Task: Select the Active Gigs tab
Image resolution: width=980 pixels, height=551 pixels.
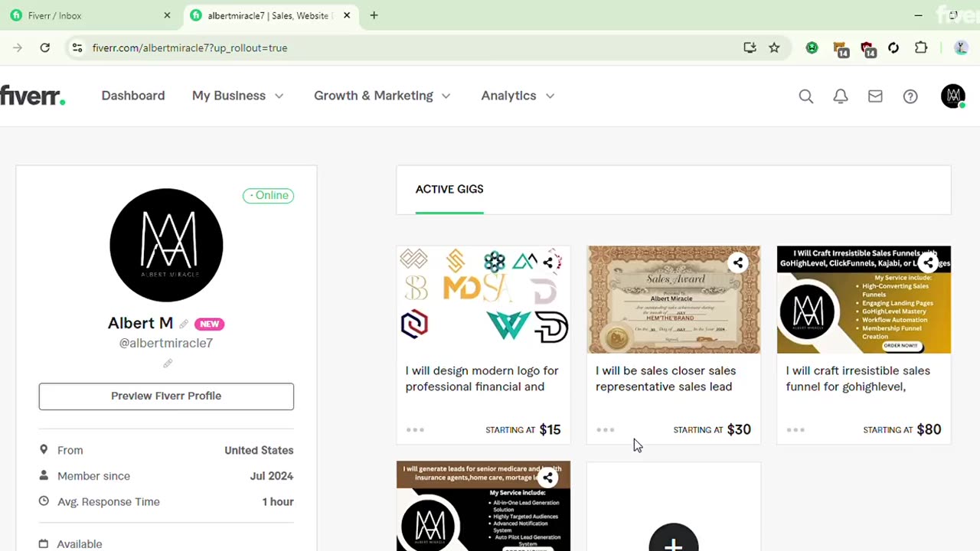Action: (x=449, y=190)
